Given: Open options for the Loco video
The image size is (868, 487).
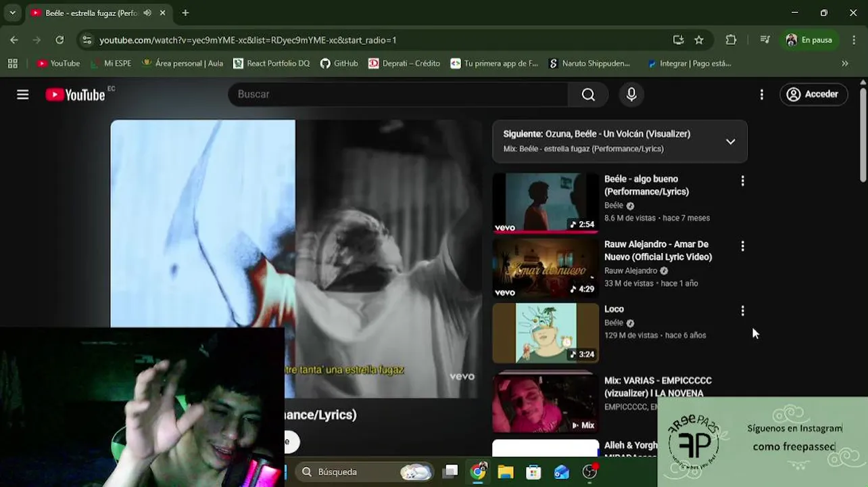Looking at the screenshot, I should pos(743,311).
